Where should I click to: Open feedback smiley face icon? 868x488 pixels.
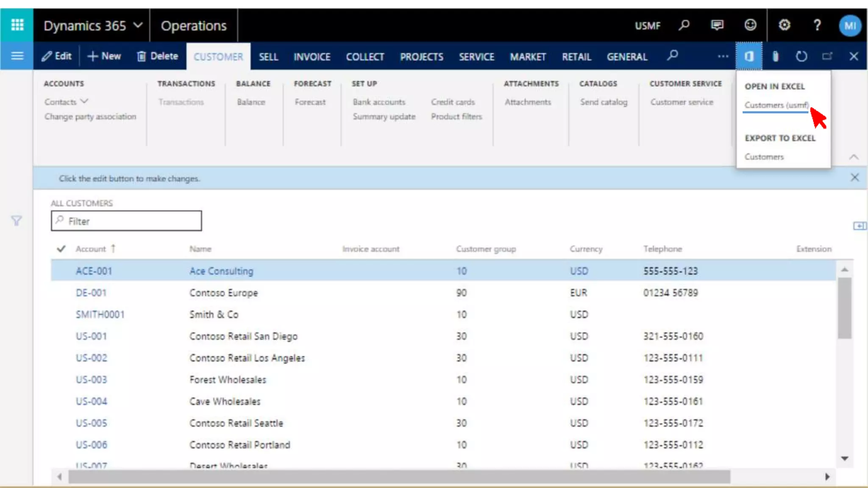[750, 25]
